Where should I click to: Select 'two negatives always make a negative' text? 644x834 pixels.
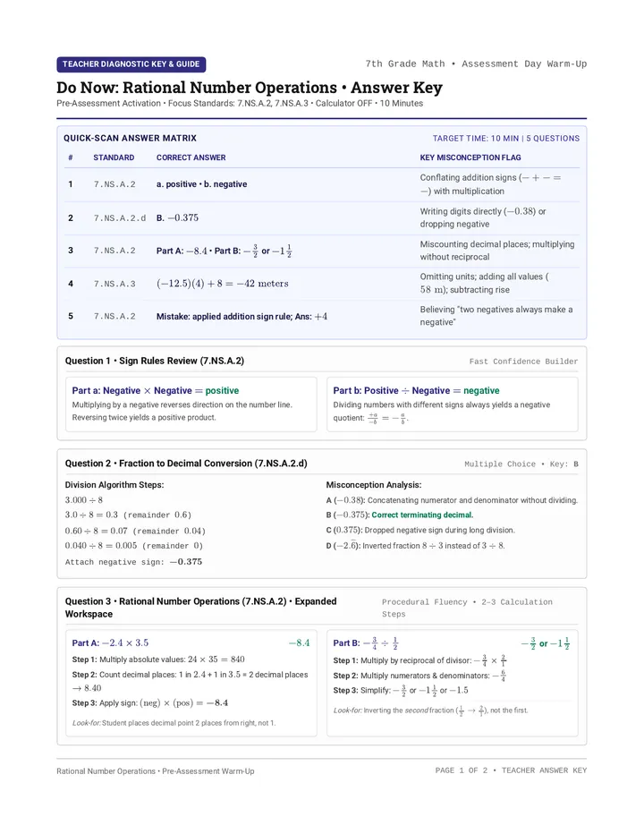pos(496,316)
